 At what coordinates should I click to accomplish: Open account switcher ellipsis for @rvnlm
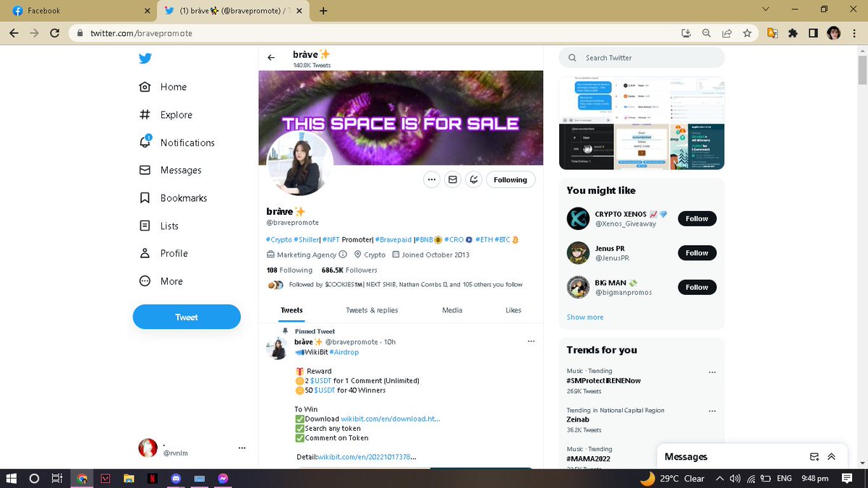tap(242, 448)
